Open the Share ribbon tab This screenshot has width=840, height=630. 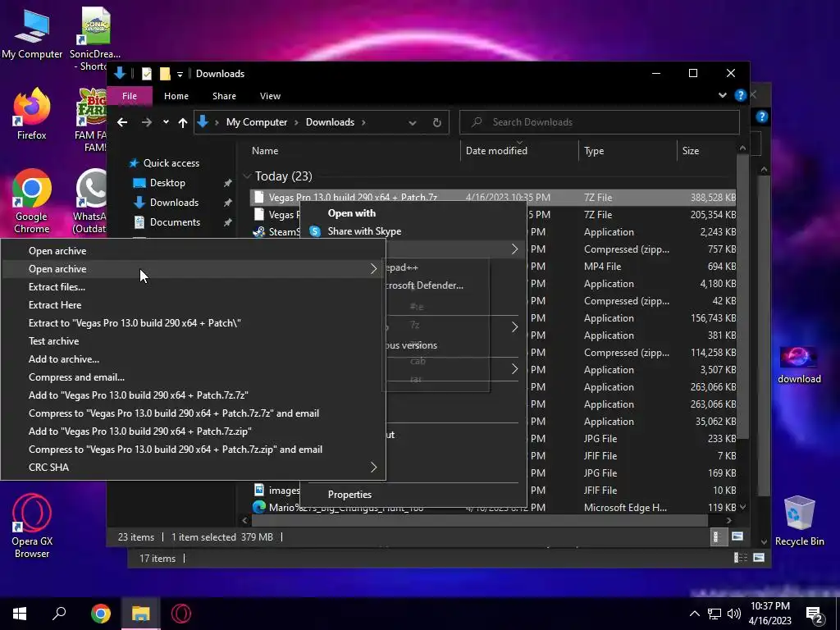224,96
